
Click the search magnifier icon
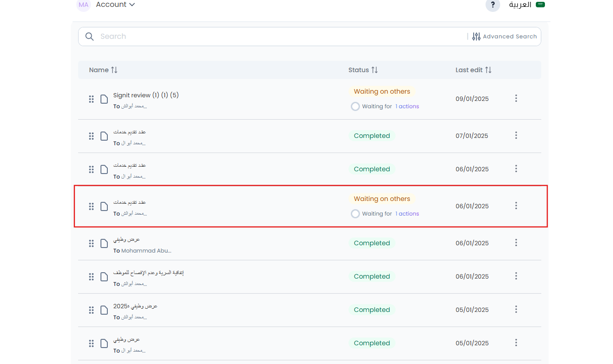90,37
